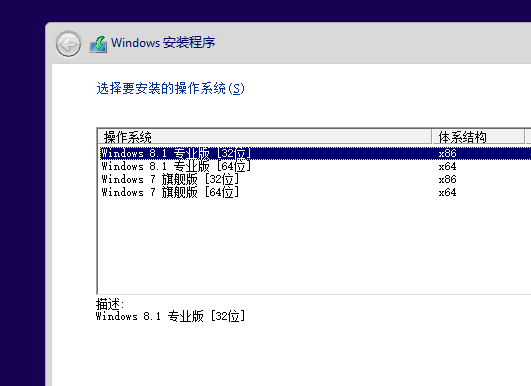Screen dimensions: 531x386
Task: Click x86 cell of Windows 8.1 32位 row
Action: coord(447,153)
